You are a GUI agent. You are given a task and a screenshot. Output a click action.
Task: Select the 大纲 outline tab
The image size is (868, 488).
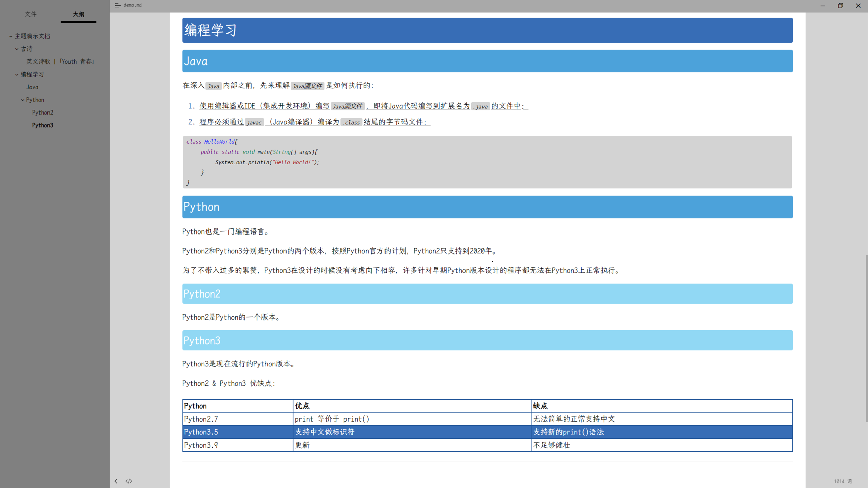tap(78, 14)
